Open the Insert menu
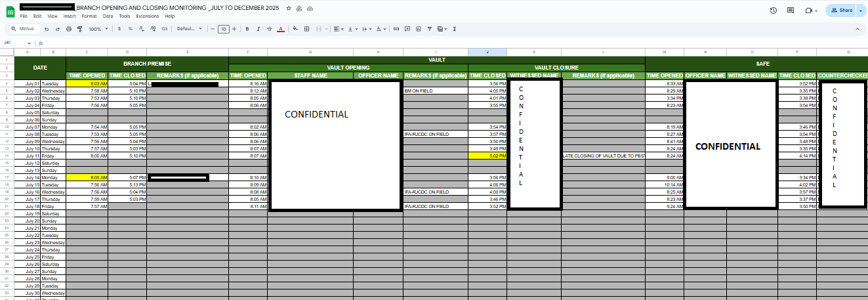The image size is (868, 300). pos(70,16)
